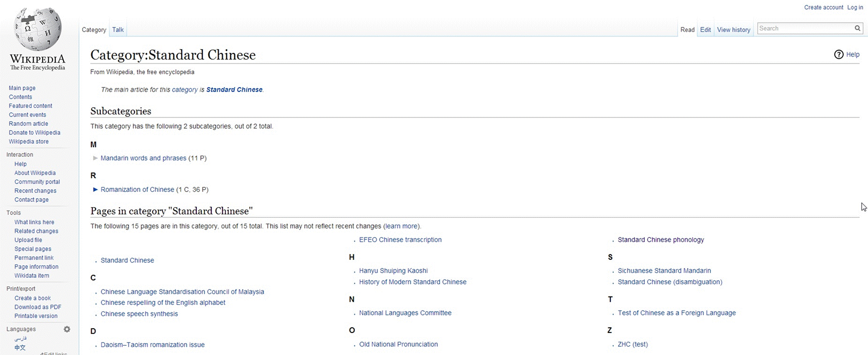Expand the Romanization of Chinese subcategory arrow

click(x=96, y=189)
